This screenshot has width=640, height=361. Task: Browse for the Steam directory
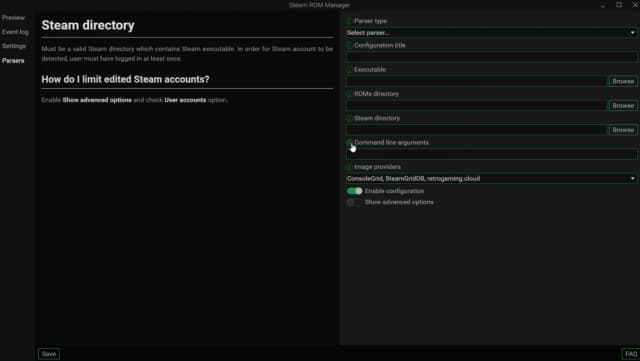point(623,130)
